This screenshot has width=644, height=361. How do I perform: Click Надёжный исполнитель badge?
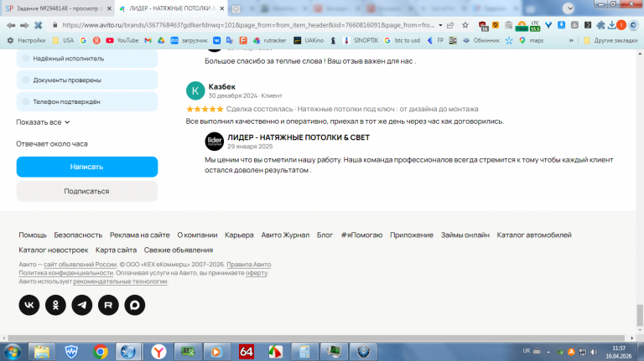pyautogui.click(x=87, y=59)
